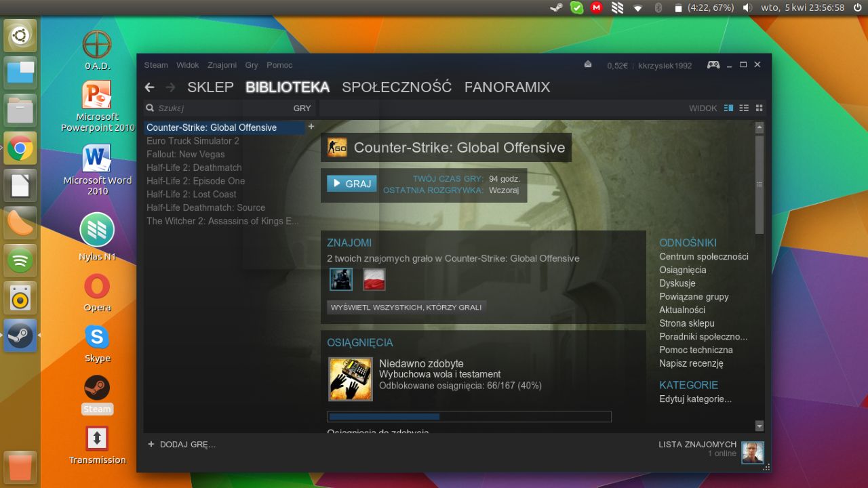Open the GRY library filter dropdown

(302, 108)
